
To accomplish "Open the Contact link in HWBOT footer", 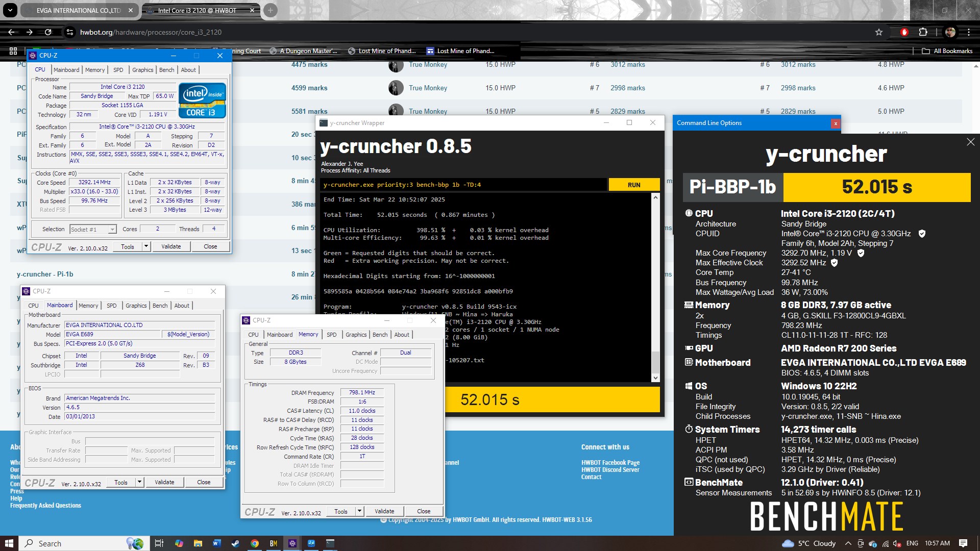I will click(591, 477).
